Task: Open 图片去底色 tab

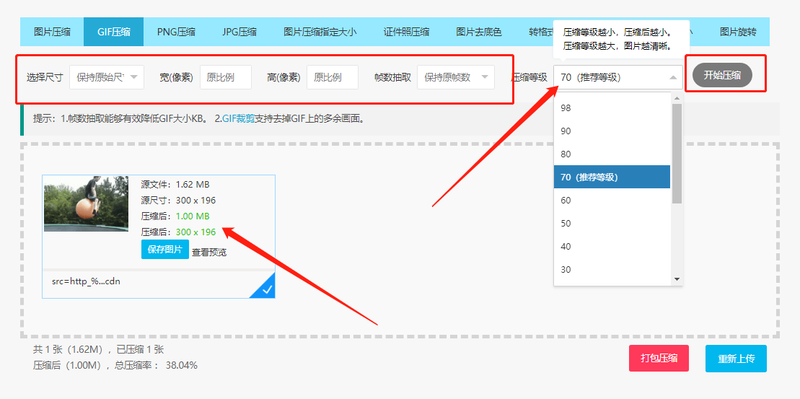Action: [x=479, y=32]
